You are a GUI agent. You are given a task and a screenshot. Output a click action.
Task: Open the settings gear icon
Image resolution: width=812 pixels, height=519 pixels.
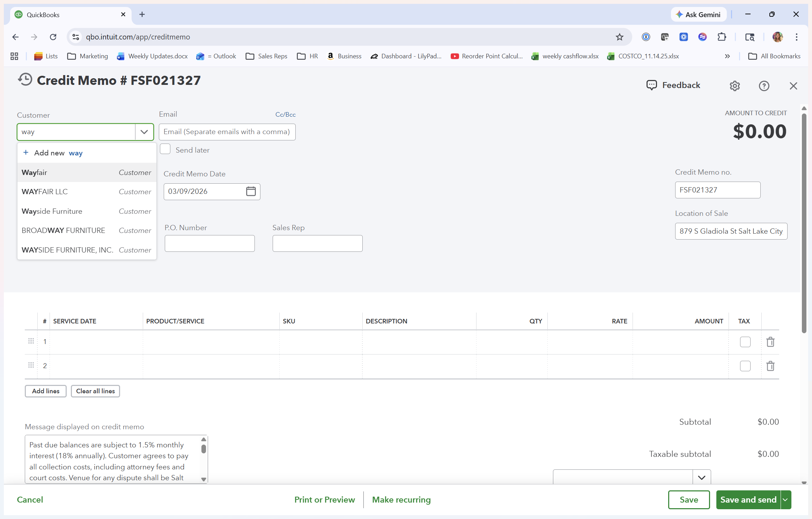(735, 86)
